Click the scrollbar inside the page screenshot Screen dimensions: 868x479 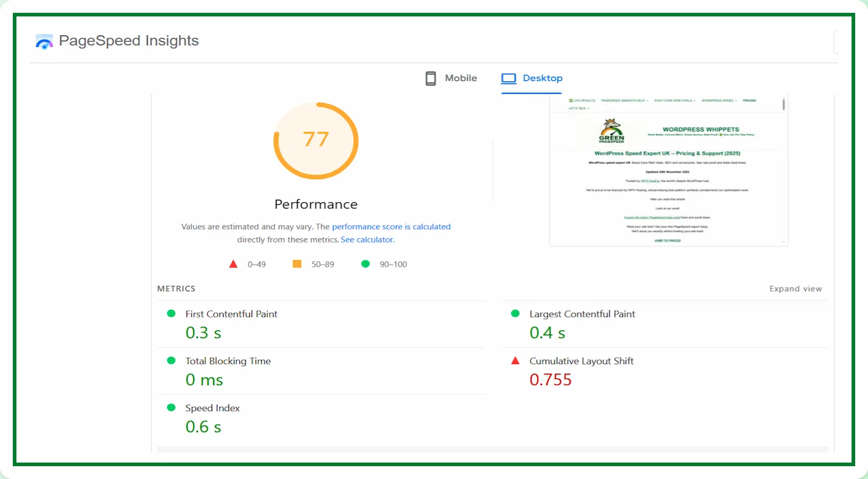tap(783, 105)
